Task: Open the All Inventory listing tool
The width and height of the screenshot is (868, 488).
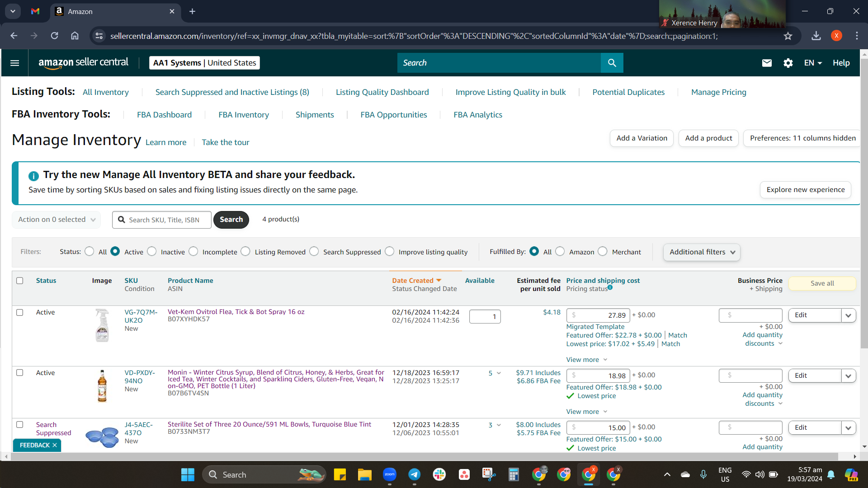Action: [x=106, y=92]
